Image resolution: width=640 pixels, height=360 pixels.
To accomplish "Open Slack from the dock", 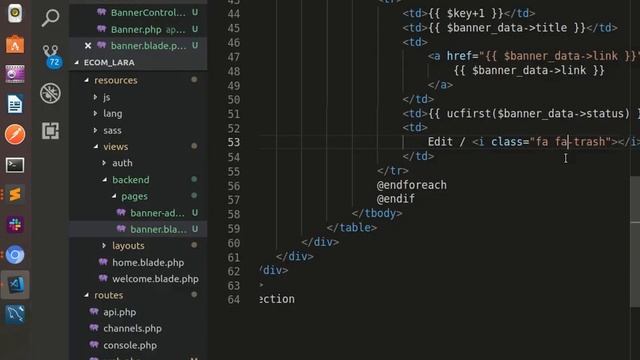I will click(x=15, y=224).
